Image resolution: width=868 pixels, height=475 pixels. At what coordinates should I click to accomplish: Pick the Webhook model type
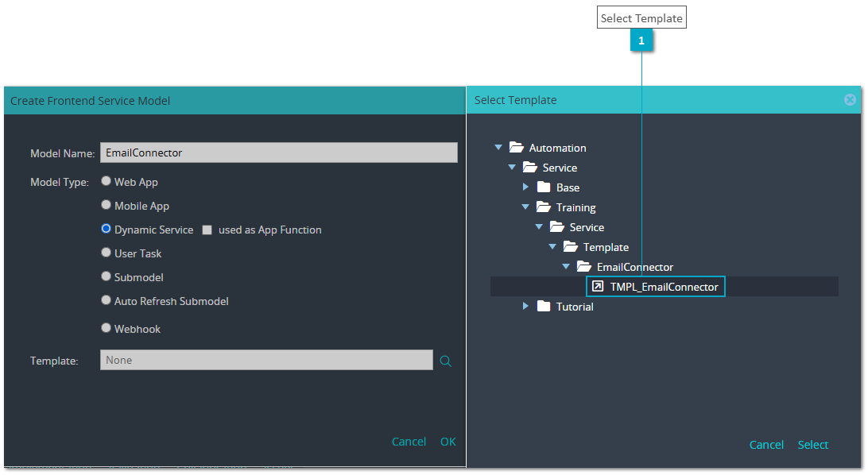point(107,328)
